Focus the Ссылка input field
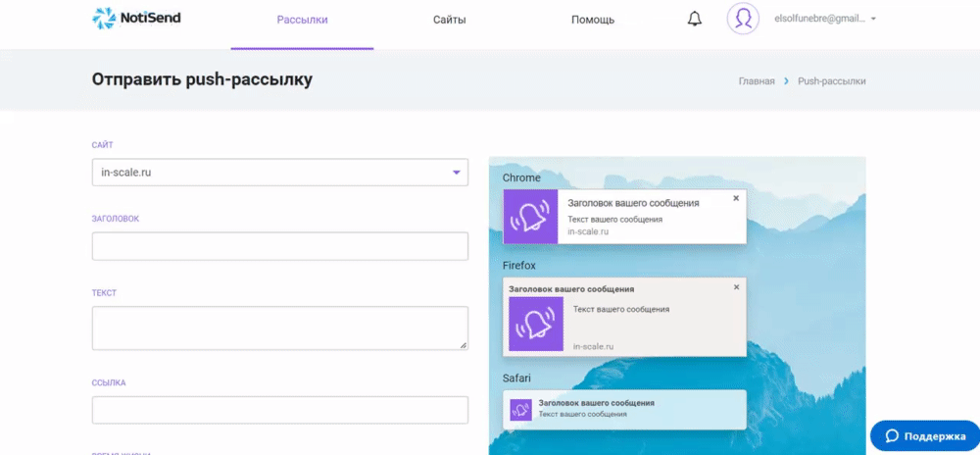The image size is (980, 455). pos(279,410)
